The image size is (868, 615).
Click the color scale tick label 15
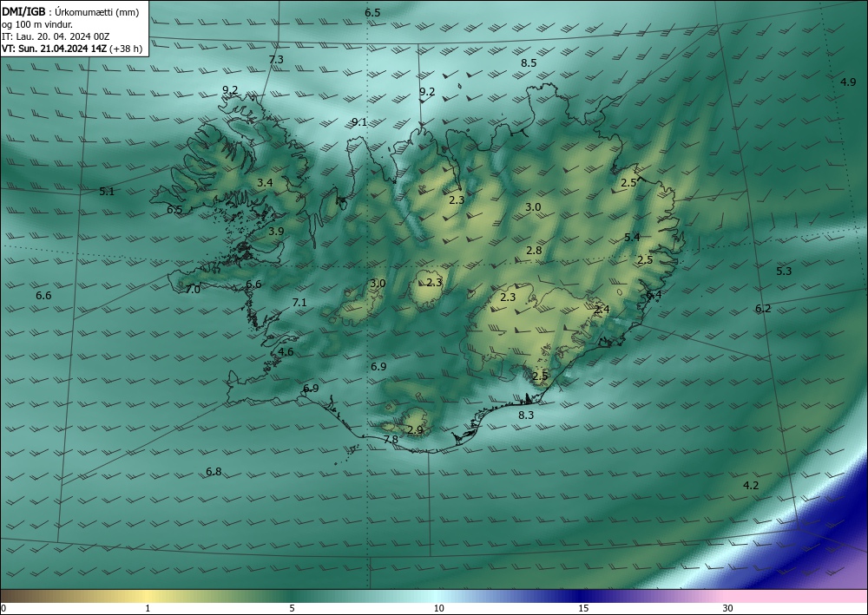pos(583,609)
